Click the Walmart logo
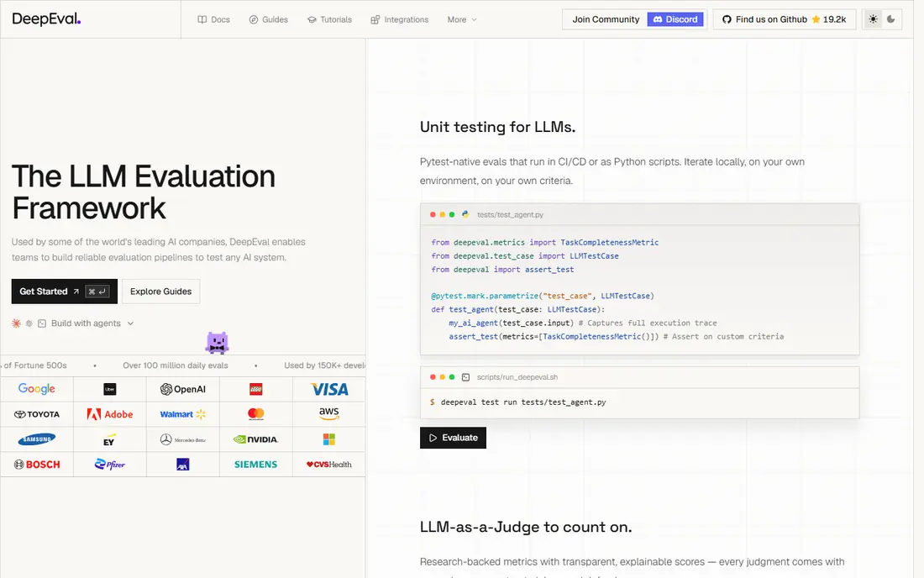 click(x=182, y=414)
